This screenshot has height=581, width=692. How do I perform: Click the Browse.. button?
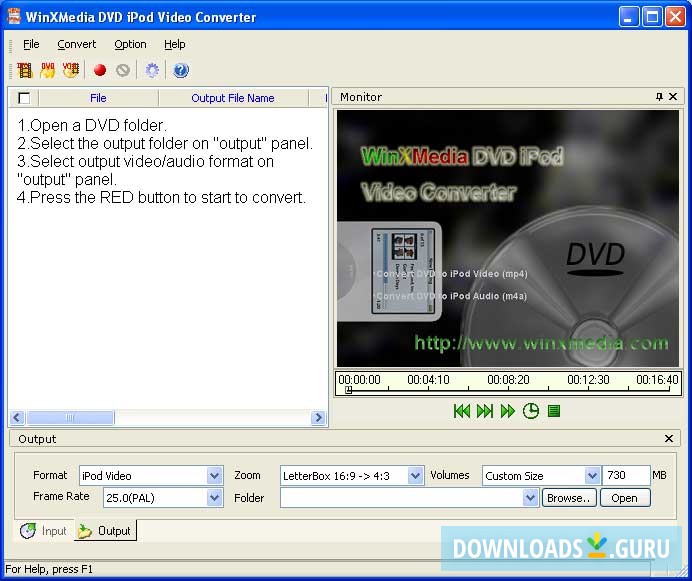point(569,498)
